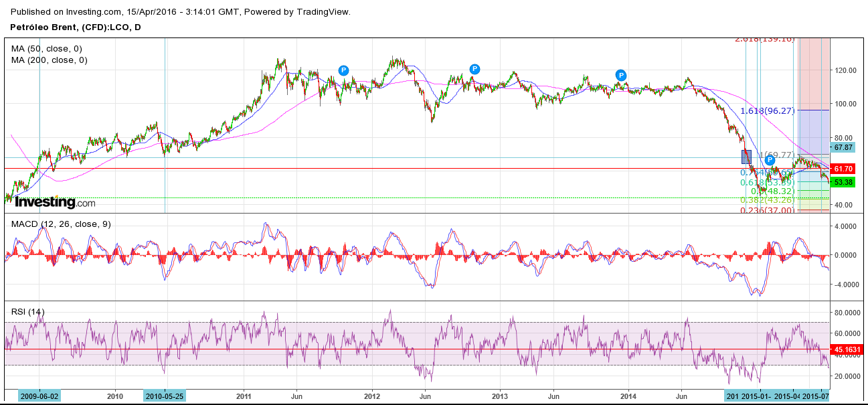The width and height of the screenshot is (868, 405).
Task: Click the -4.0000 MACD axis label
Action: coord(847,284)
